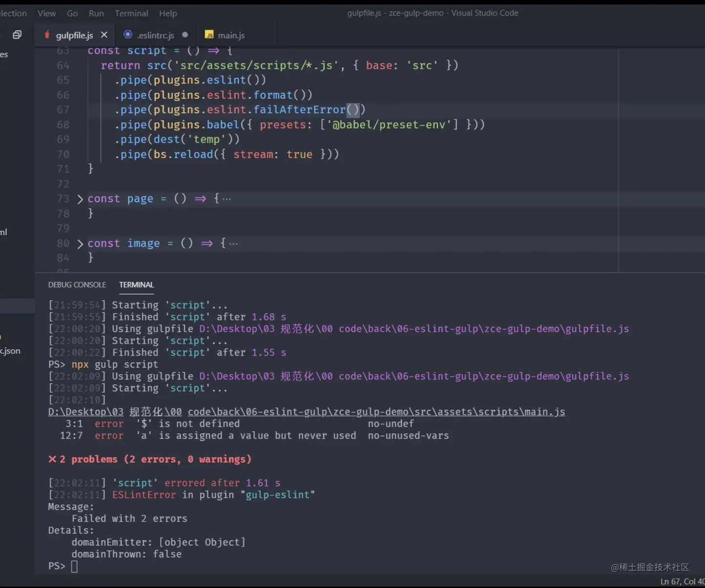The height and width of the screenshot is (588, 705).
Task: Click the terminal prompt cursor after the last PS>
Action: 74,567
